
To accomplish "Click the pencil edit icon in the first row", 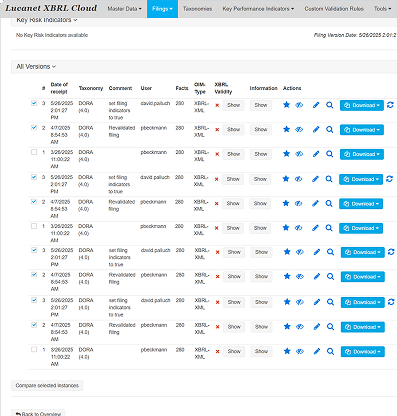I will [316, 105].
